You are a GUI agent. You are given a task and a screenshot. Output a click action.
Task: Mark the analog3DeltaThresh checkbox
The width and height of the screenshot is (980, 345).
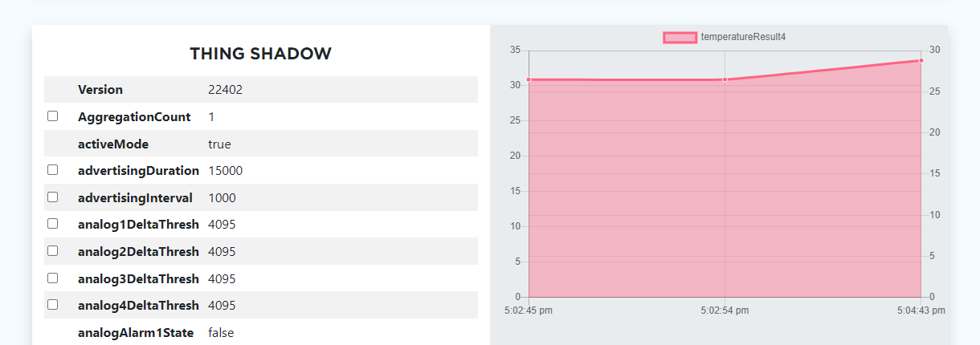[53, 278]
